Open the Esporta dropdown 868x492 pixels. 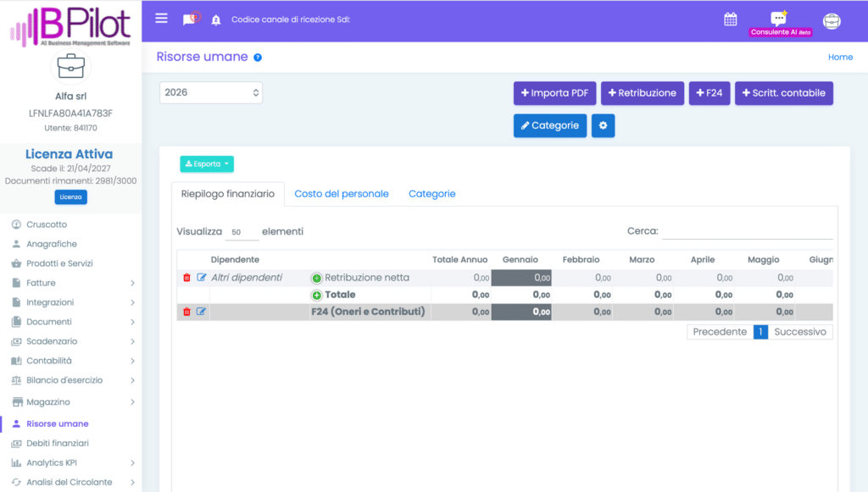pos(207,163)
